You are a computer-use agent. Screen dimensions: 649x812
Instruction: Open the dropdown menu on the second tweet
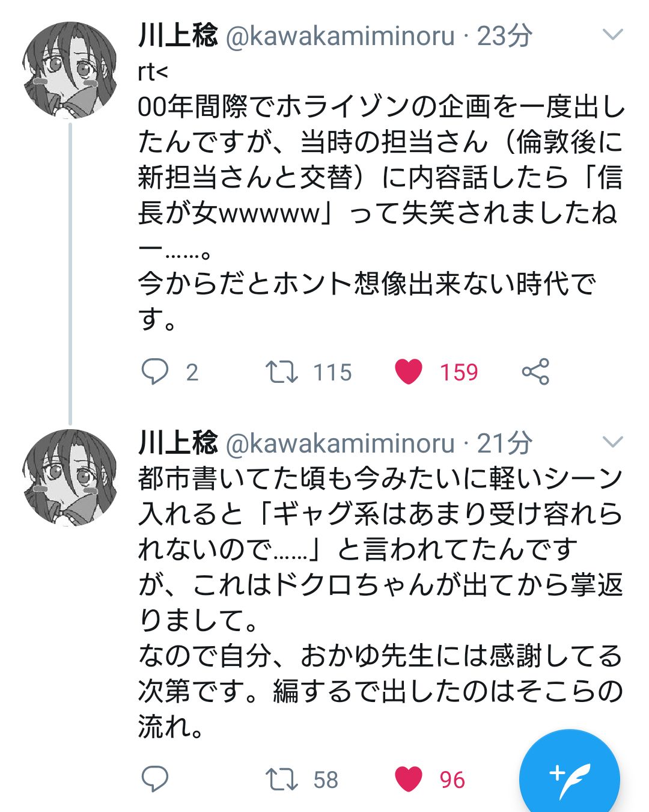612,443
